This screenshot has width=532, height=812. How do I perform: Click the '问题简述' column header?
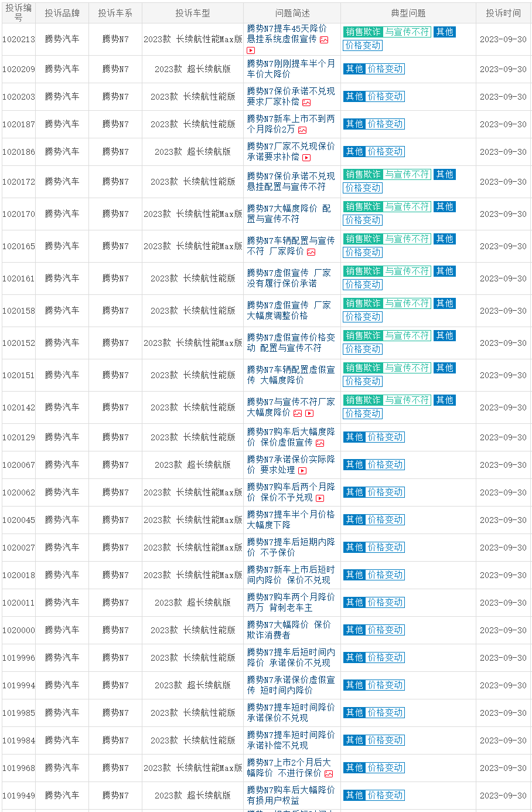[292, 13]
